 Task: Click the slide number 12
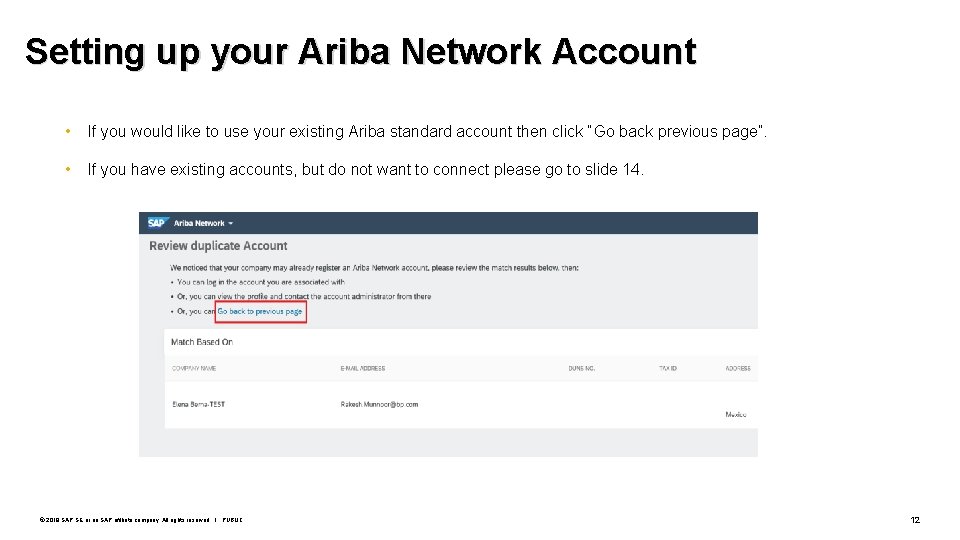914,520
